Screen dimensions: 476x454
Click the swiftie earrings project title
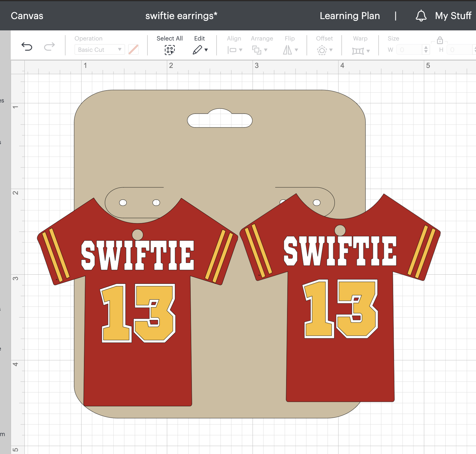pyautogui.click(x=181, y=16)
